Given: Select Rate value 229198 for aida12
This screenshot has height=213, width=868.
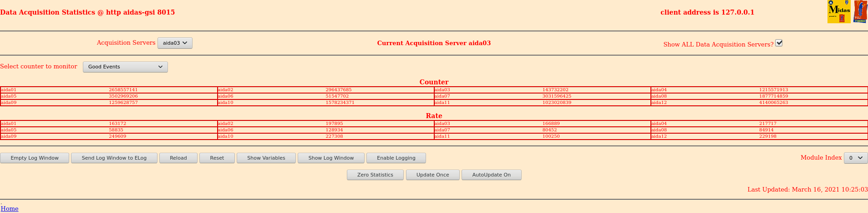Looking at the screenshot, I should point(768,136).
